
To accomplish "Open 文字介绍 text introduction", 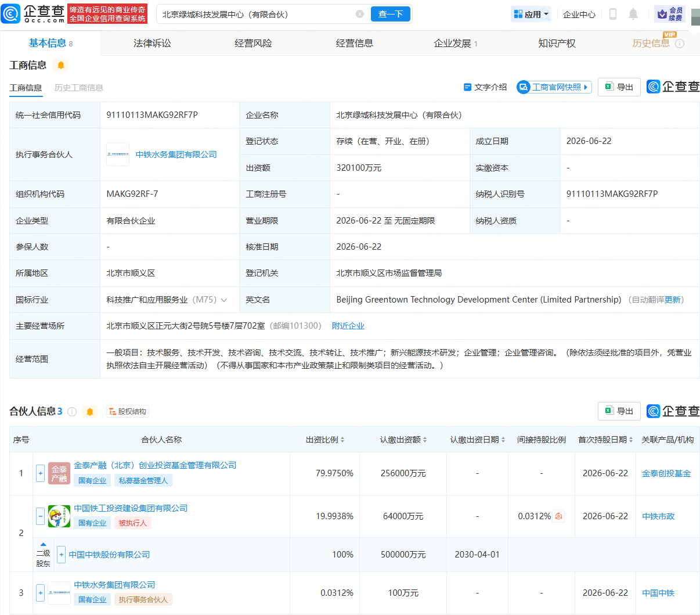I will 485,87.
